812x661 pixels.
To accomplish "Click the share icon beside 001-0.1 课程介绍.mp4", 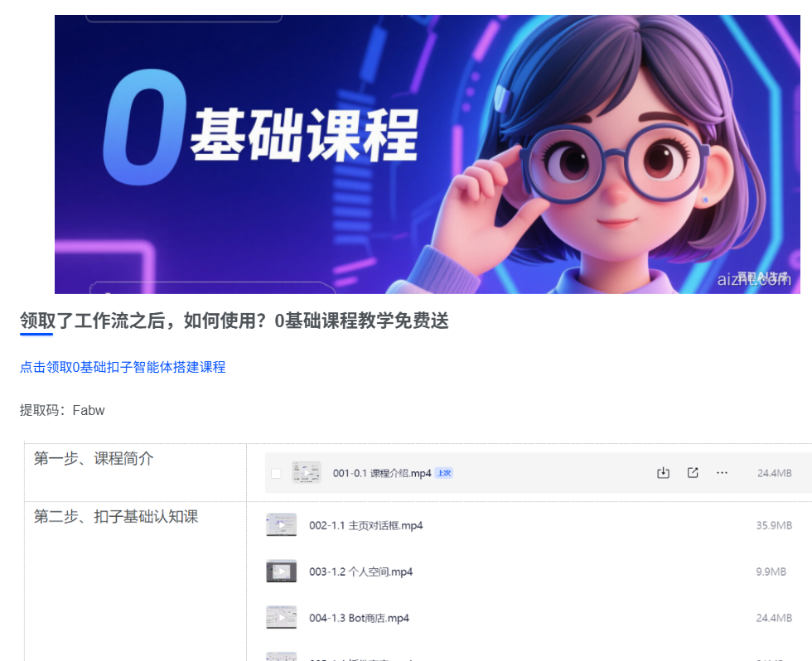I will click(x=693, y=473).
